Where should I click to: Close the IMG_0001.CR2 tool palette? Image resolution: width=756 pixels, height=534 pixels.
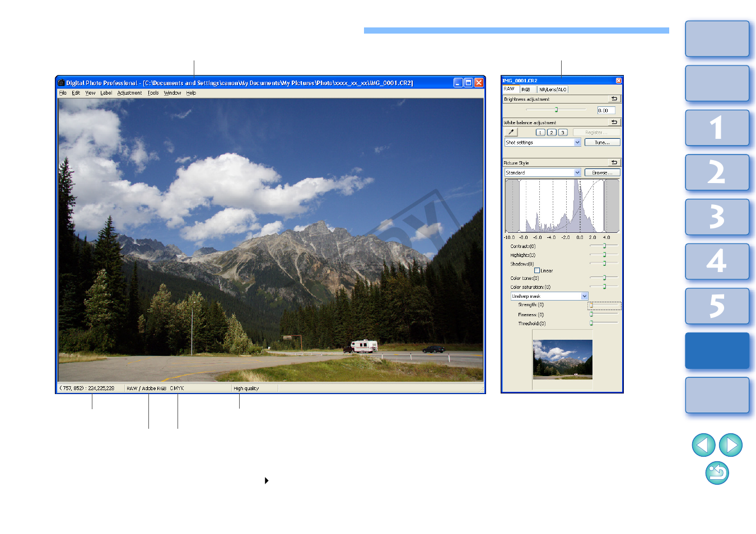pyautogui.click(x=618, y=81)
